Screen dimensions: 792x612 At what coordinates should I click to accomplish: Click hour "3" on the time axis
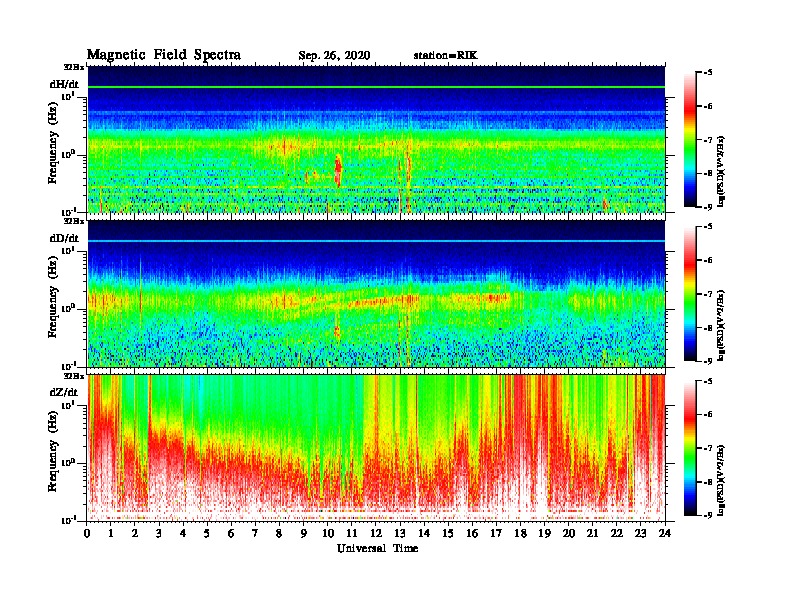pos(159,534)
